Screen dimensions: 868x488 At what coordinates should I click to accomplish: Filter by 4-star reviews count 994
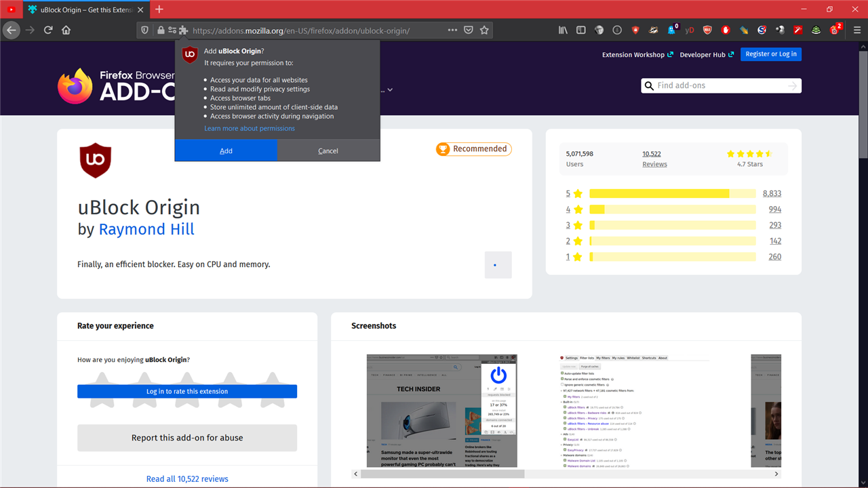pos(775,209)
